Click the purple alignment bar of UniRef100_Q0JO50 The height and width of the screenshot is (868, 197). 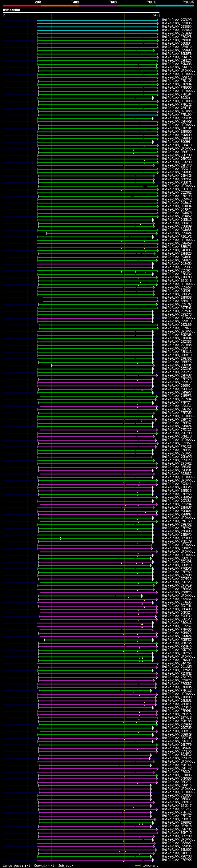tap(95, 264)
